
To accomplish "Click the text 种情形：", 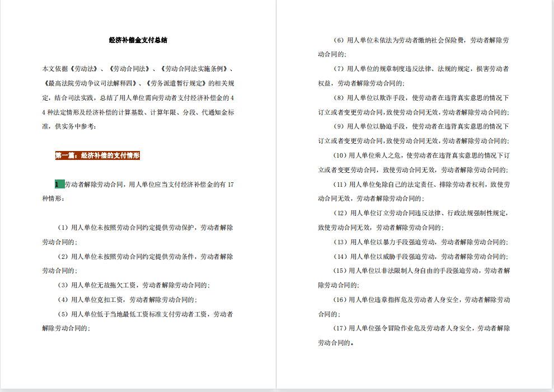I will [x=53, y=199].
